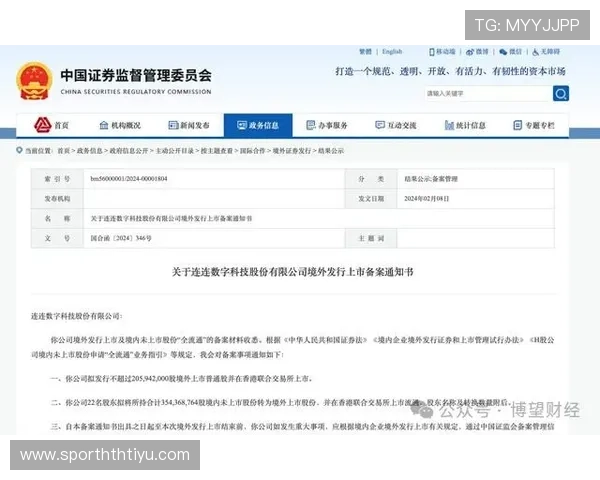Click the 索引号 label cell
This screenshot has width=600, height=480.
[x=57, y=179]
